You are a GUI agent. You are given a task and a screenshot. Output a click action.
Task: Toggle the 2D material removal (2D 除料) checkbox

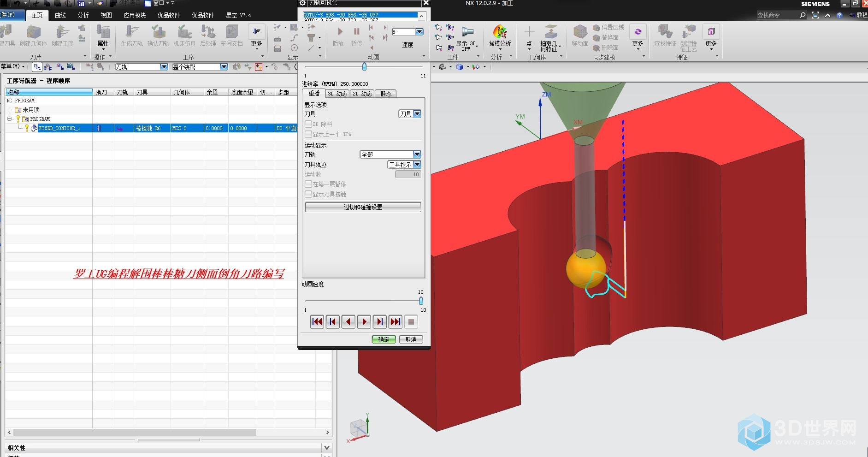pos(308,124)
